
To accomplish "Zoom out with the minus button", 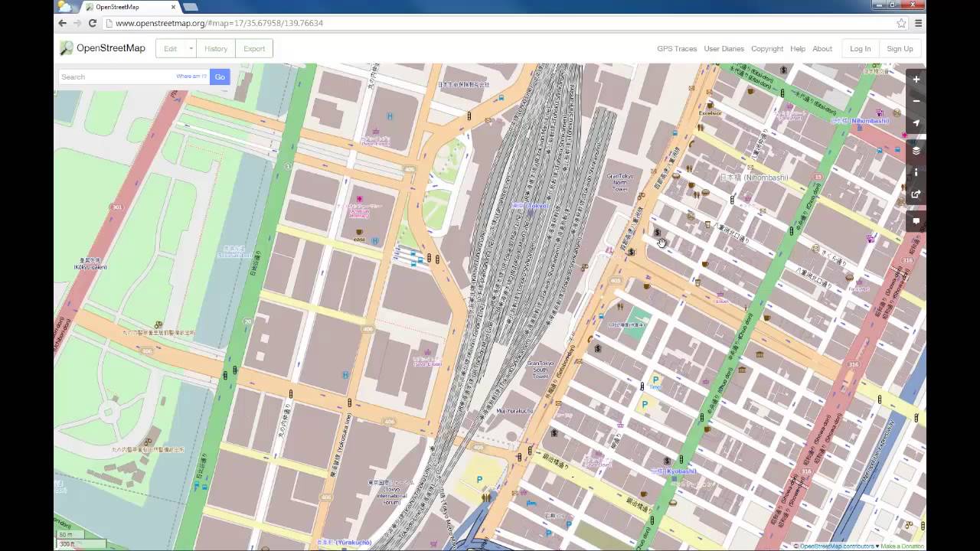I will (x=916, y=101).
